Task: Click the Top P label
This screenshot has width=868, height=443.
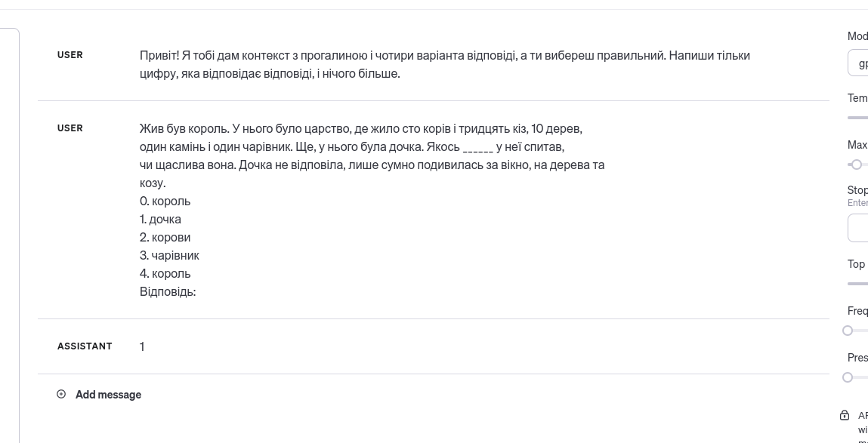Action: [857, 264]
